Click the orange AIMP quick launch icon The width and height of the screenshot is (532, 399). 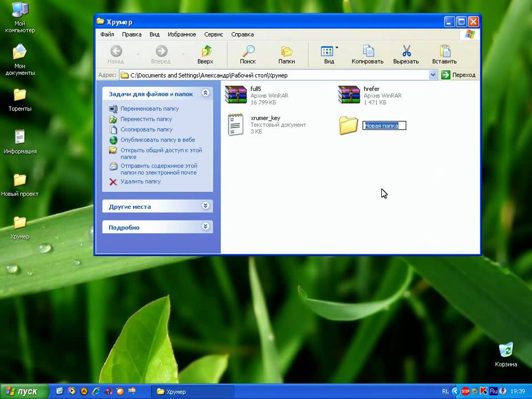coord(84,391)
